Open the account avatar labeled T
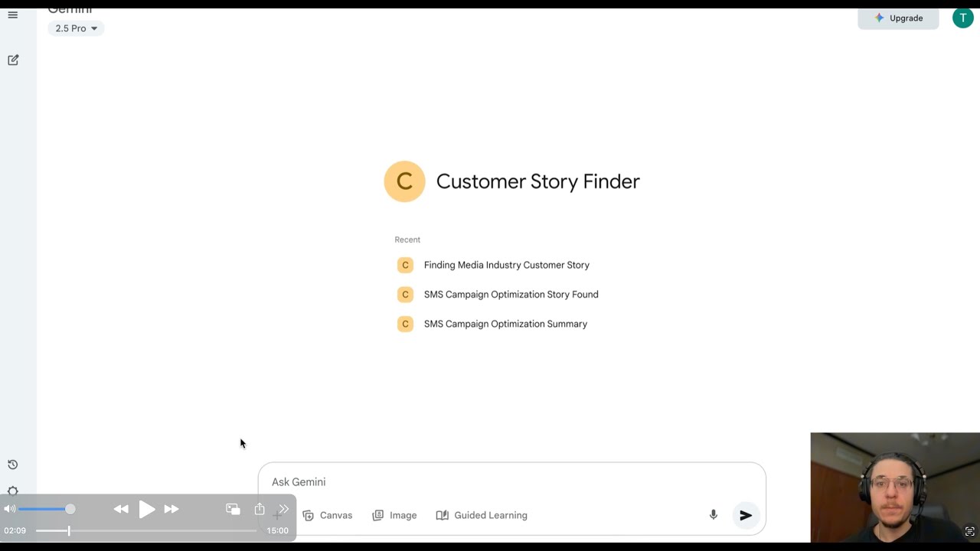980x551 pixels. pyautogui.click(x=962, y=18)
